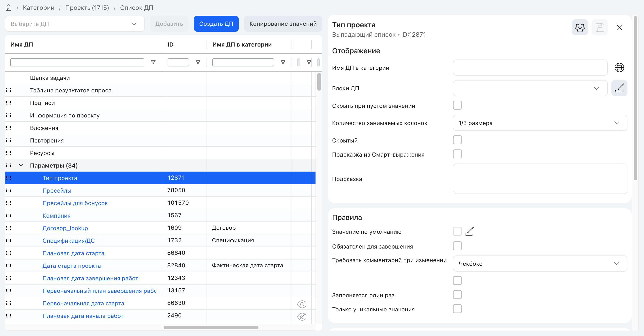Click drag handle on Подписи row
The width and height of the screenshot is (644, 336).
coord(9,103)
